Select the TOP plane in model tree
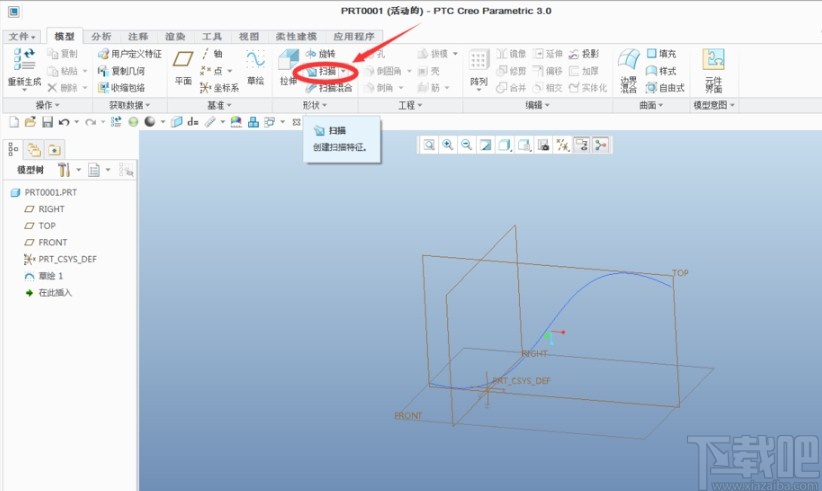 coord(46,226)
